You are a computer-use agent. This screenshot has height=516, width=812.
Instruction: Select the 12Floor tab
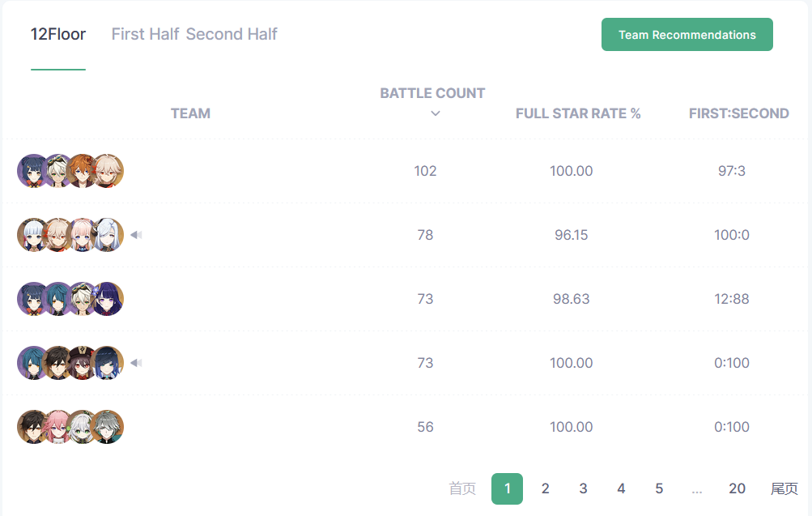click(58, 34)
